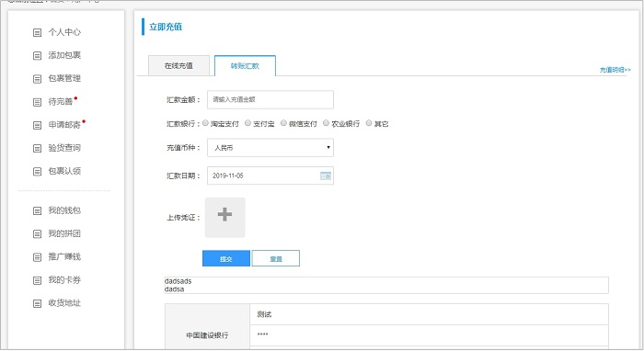This screenshot has height=351, width=644.
Task: Click the icon beside 我的钱包
Action: point(37,210)
